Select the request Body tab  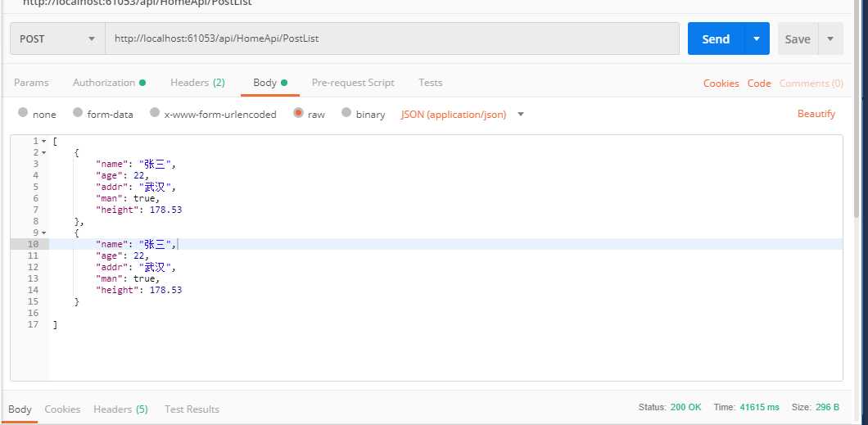click(x=270, y=83)
